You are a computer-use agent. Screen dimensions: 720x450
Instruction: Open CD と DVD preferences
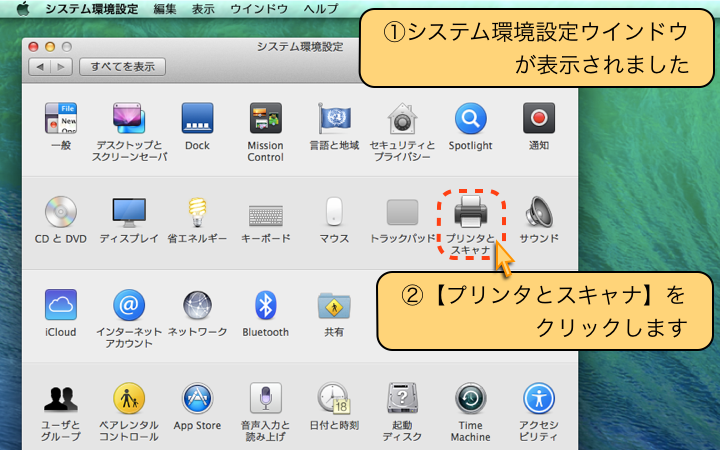(x=61, y=212)
